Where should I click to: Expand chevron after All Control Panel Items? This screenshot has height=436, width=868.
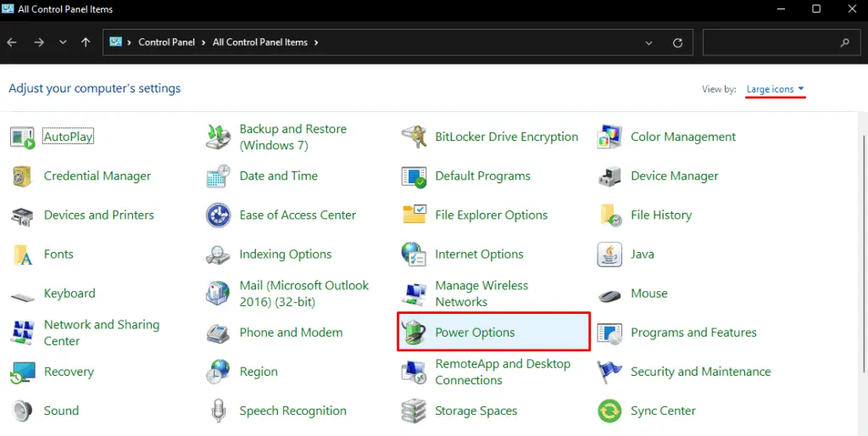pos(316,42)
